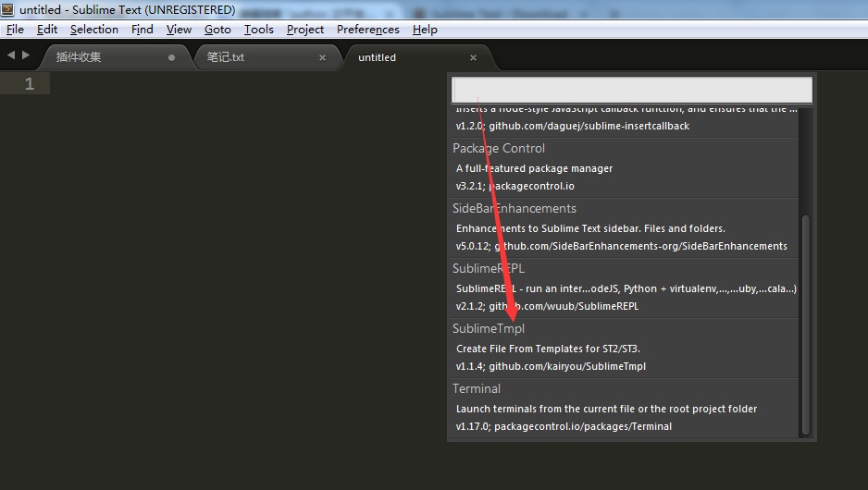
Task: Click 'Create File From Templates for ST2/ST3.'
Action: click(548, 349)
